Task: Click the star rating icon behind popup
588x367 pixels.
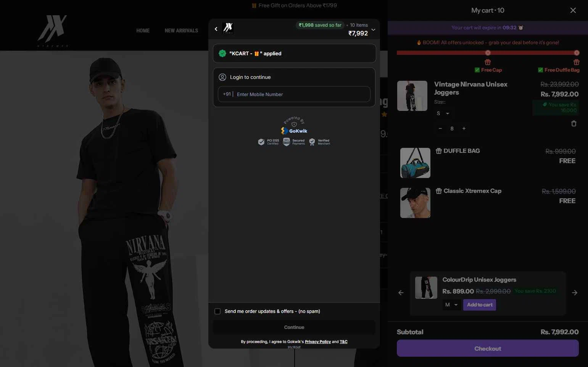Action: pos(384,114)
